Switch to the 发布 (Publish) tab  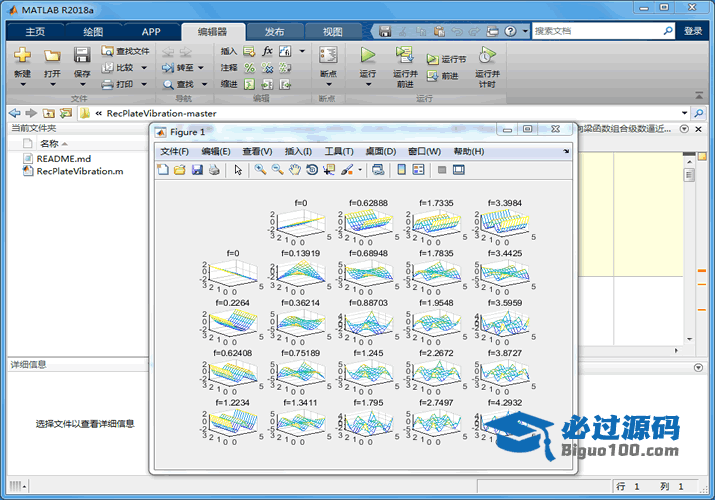[x=275, y=31]
